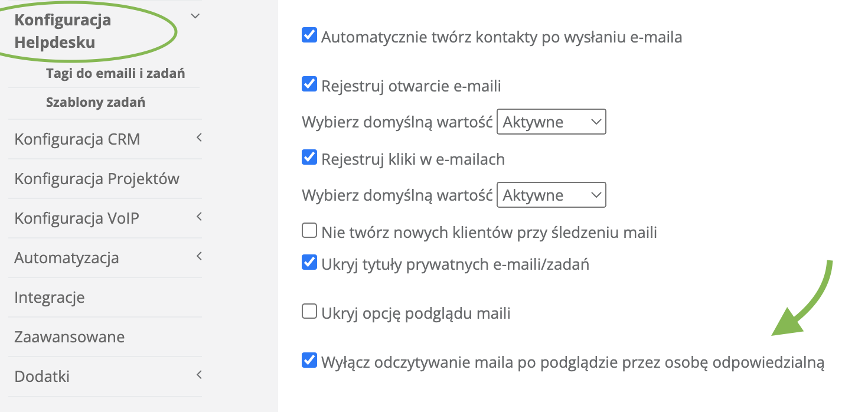
Task: Expand the Dodatki section arrow
Action: [x=199, y=375]
